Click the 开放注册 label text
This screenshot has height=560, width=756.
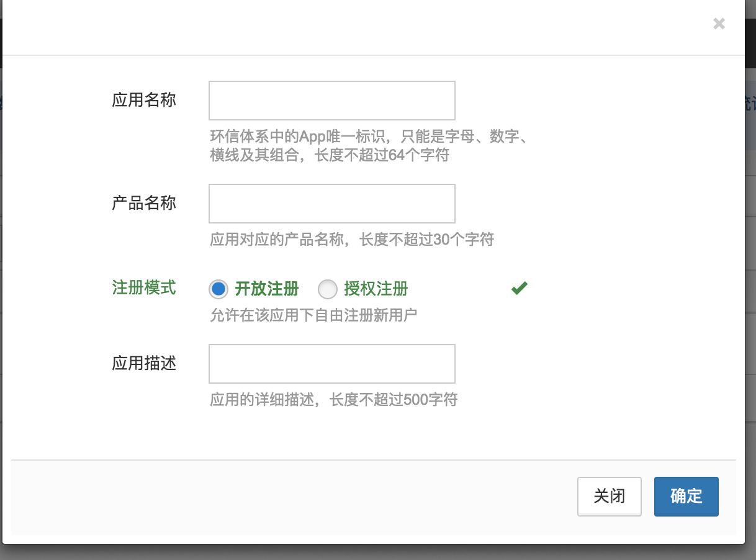coord(267,289)
